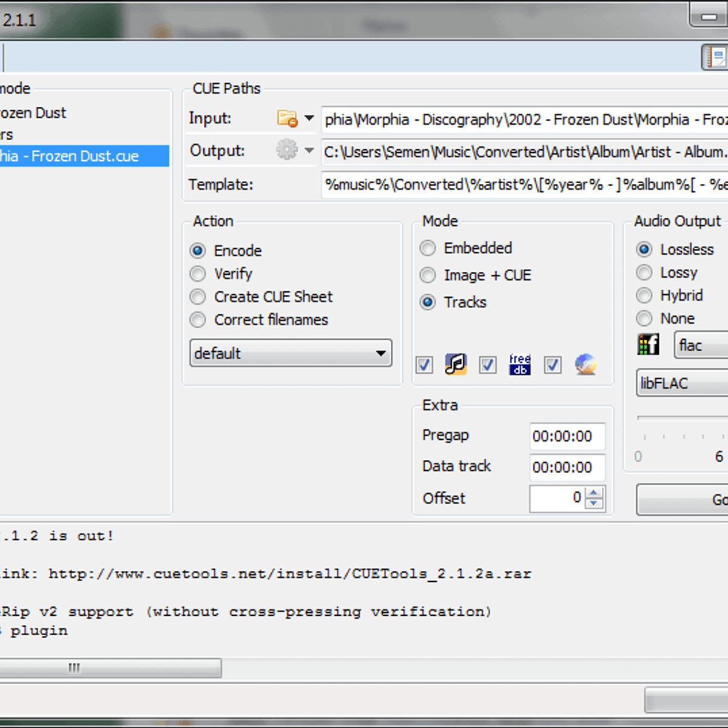Open the default profile dropdown

pyautogui.click(x=291, y=353)
